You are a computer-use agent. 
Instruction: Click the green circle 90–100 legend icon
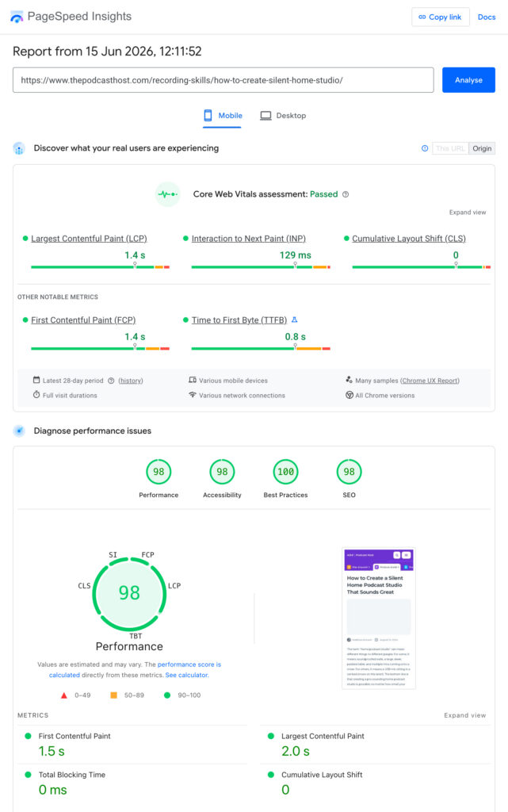point(167,695)
